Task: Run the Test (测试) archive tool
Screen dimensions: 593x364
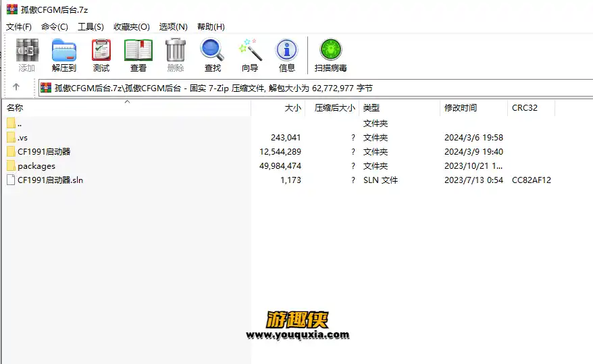Action: 101,50
